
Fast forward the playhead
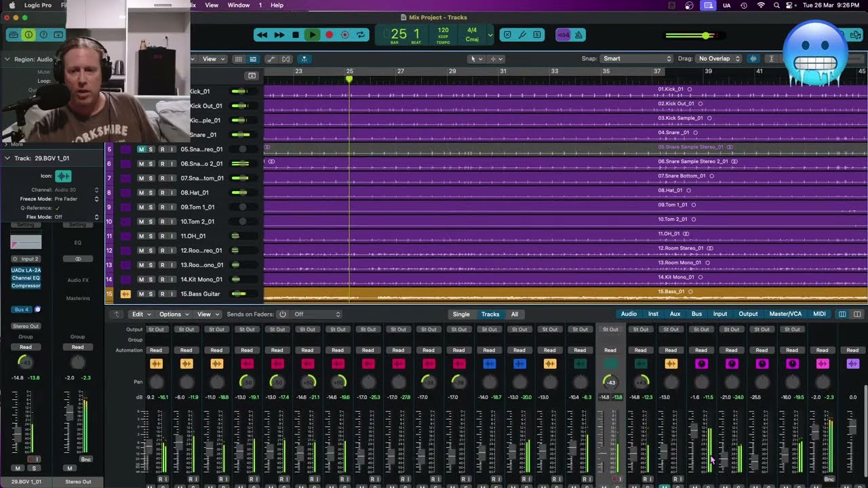279,35
